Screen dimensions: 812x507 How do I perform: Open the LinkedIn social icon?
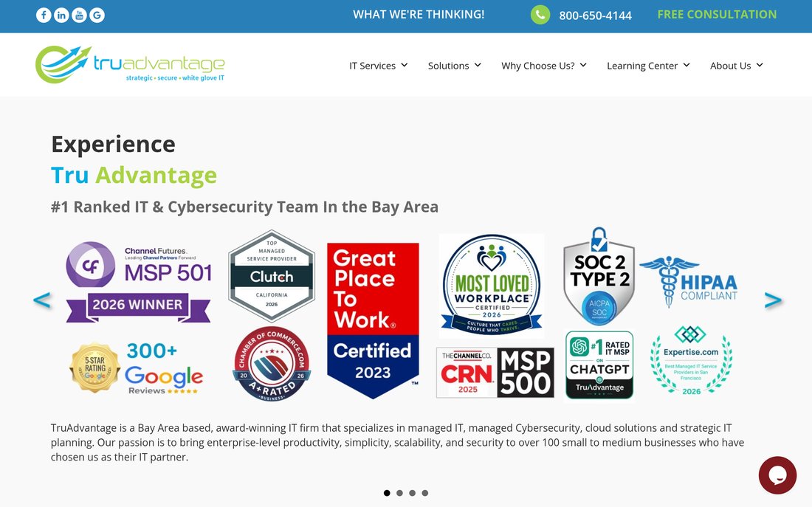coord(61,15)
